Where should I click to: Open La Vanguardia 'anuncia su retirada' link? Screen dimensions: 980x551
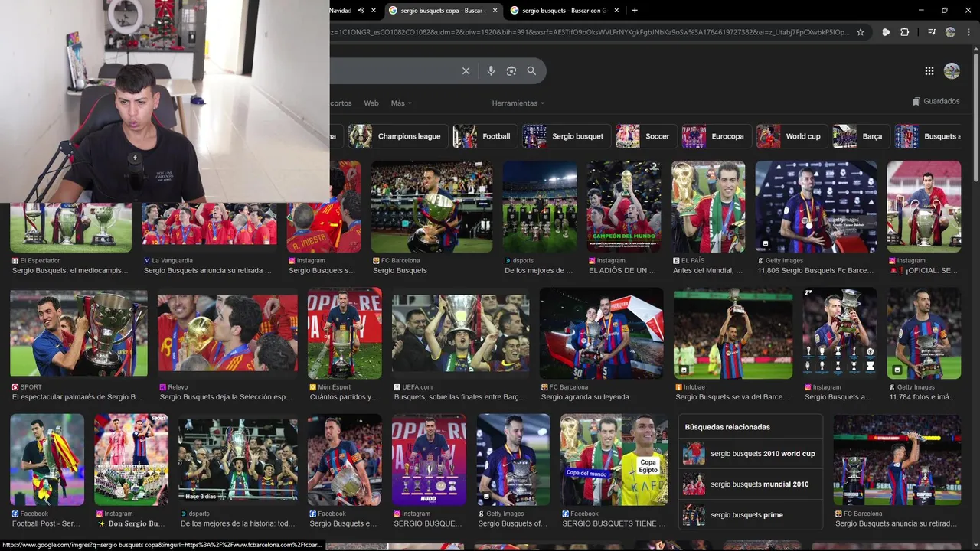[x=207, y=271]
